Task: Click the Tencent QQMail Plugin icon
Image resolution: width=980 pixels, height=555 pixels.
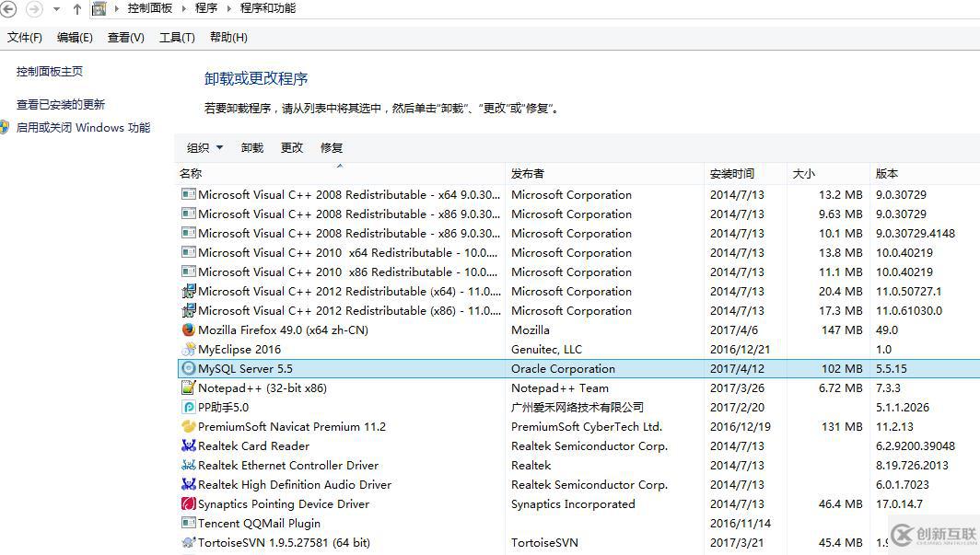Action: tap(188, 523)
